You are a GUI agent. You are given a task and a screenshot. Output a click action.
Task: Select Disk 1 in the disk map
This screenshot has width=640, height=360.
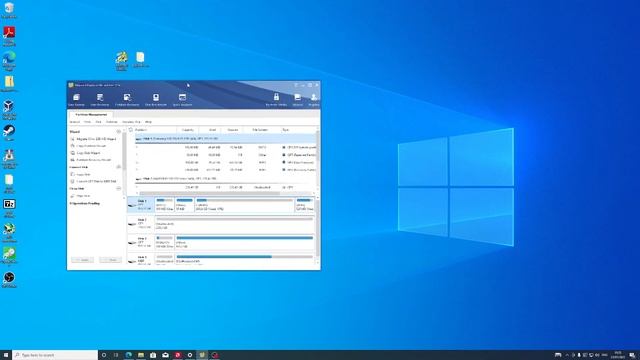141,204
